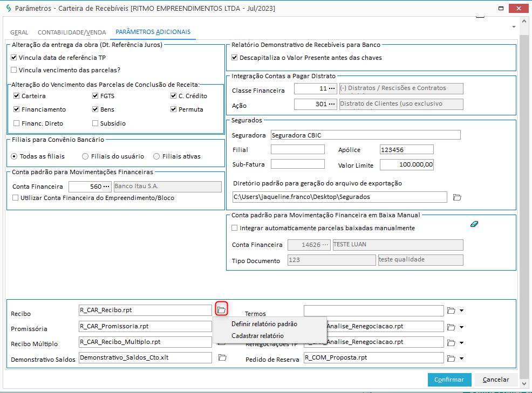Click ellipsis lookup button for Classe Financeira

pyautogui.click(x=332, y=88)
